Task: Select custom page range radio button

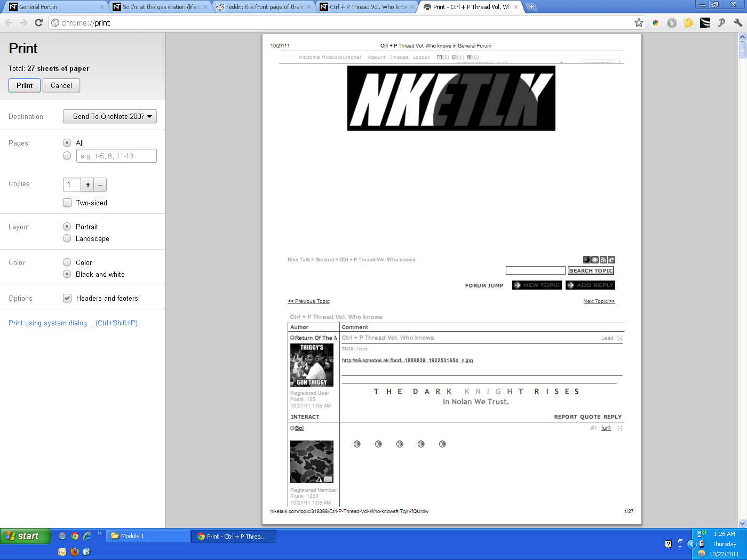Action: pos(67,156)
